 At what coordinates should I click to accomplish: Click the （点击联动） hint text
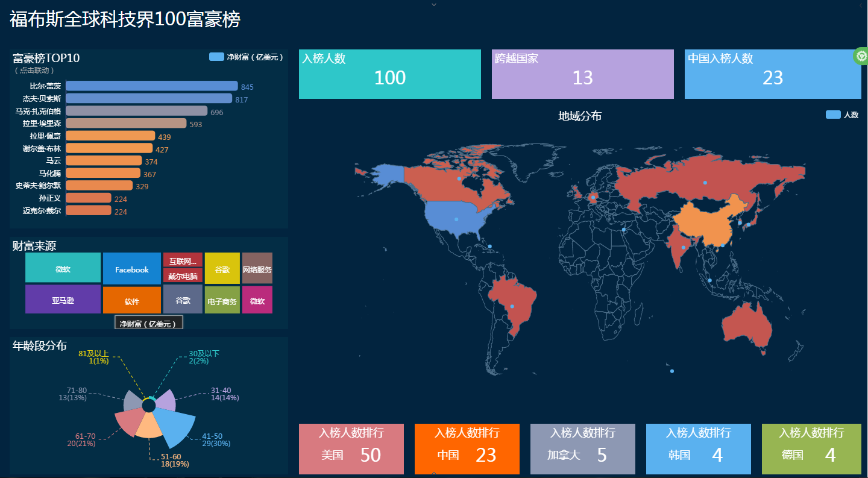(36, 71)
